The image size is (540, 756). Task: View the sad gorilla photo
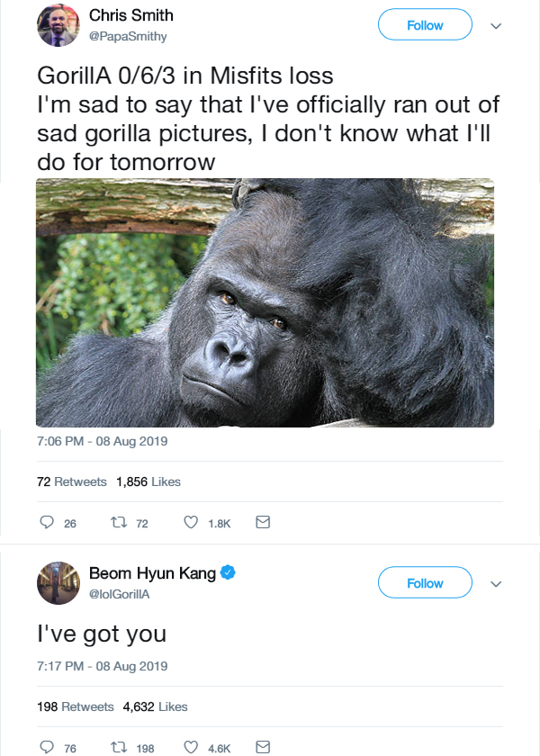pyautogui.click(x=265, y=302)
